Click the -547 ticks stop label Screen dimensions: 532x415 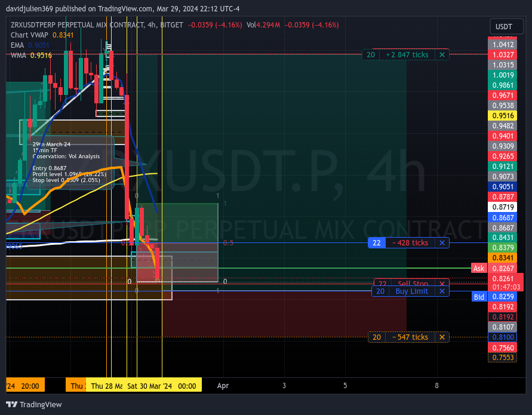point(410,337)
